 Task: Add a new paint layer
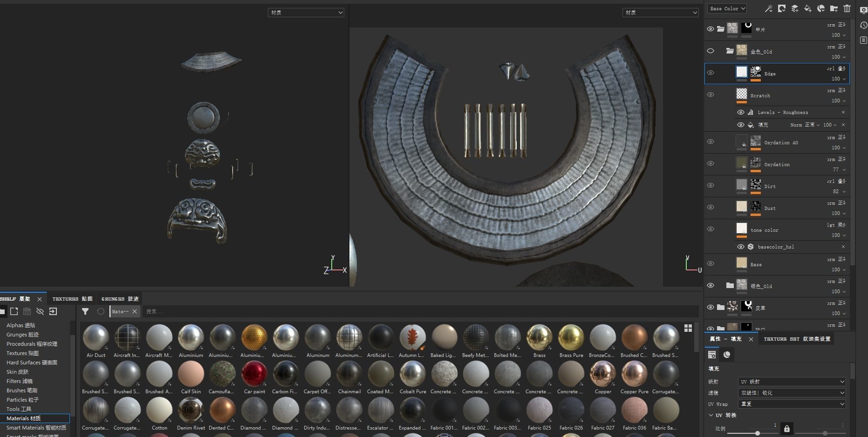[795, 8]
